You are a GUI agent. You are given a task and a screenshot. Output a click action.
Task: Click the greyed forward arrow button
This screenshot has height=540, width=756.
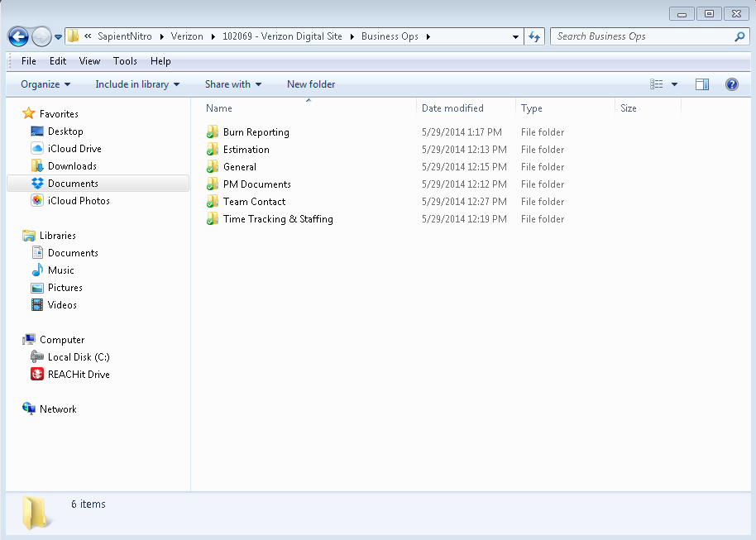coord(41,36)
